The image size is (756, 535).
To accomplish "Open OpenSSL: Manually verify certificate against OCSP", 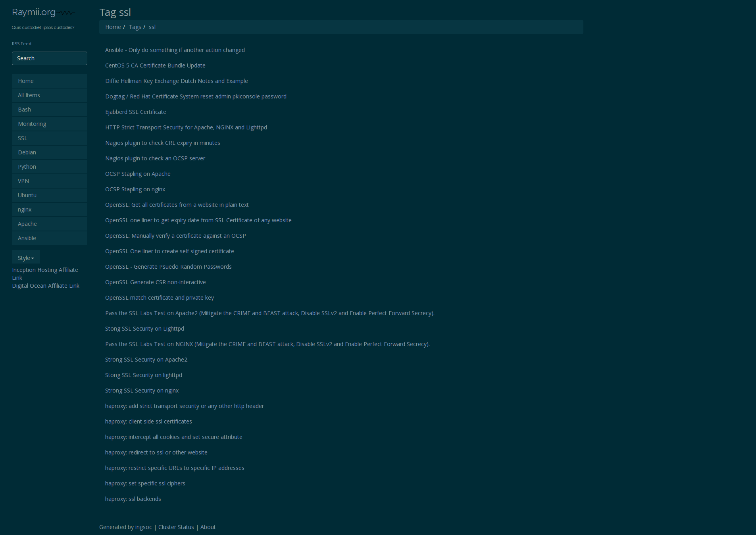I will click(x=175, y=236).
